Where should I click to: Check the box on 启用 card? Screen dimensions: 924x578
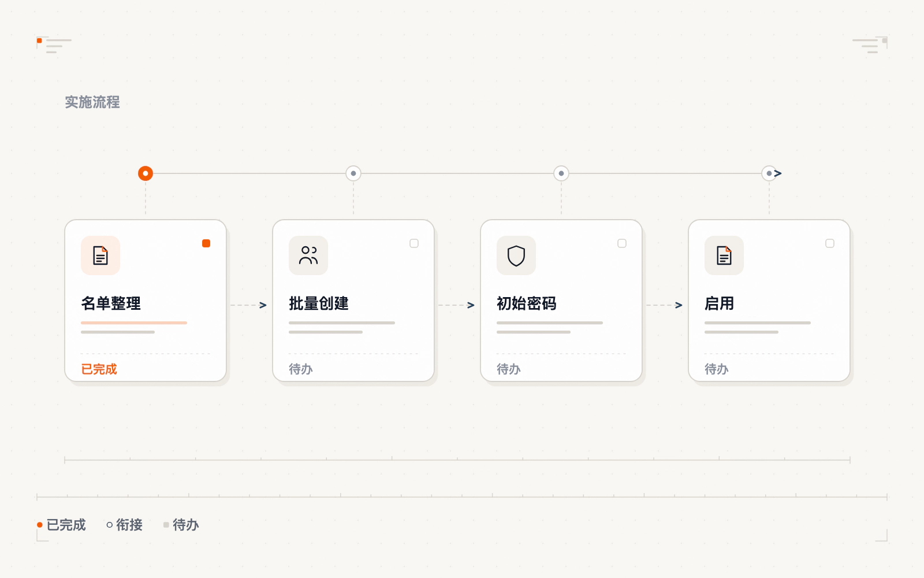coord(830,243)
